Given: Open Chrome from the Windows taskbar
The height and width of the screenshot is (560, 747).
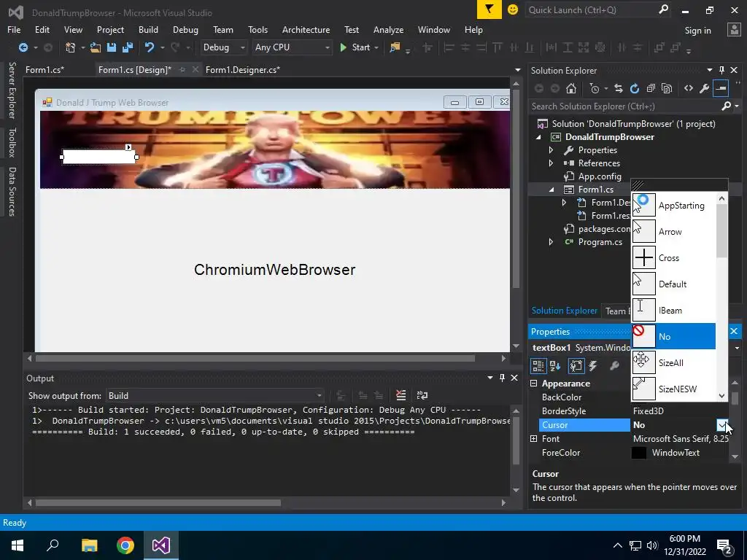Looking at the screenshot, I should (125, 545).
